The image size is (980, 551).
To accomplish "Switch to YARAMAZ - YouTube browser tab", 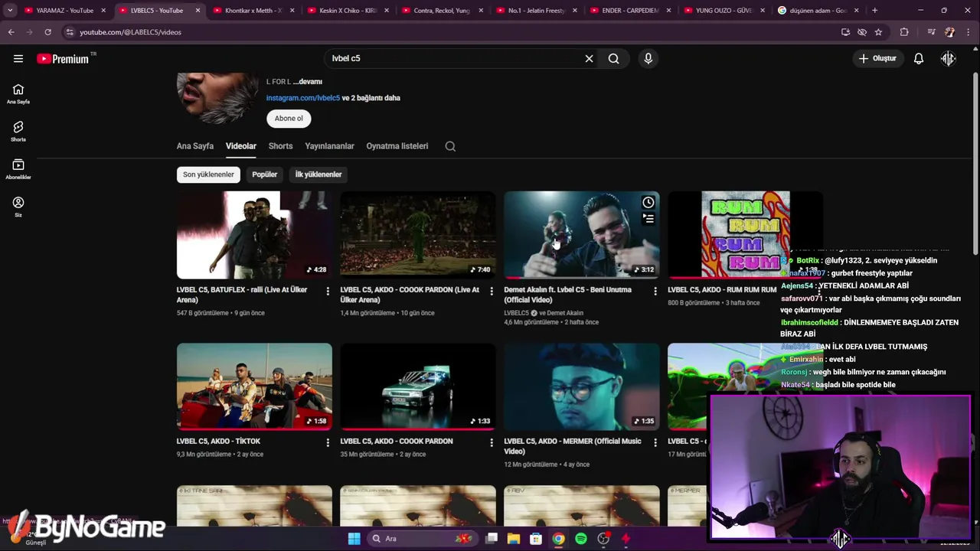I will point(65,11).
